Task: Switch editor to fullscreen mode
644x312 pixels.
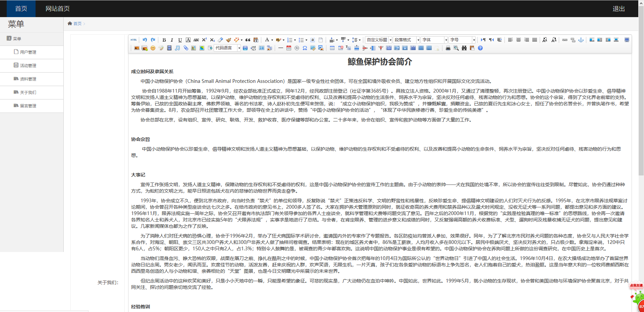Action: coord(627,40)
